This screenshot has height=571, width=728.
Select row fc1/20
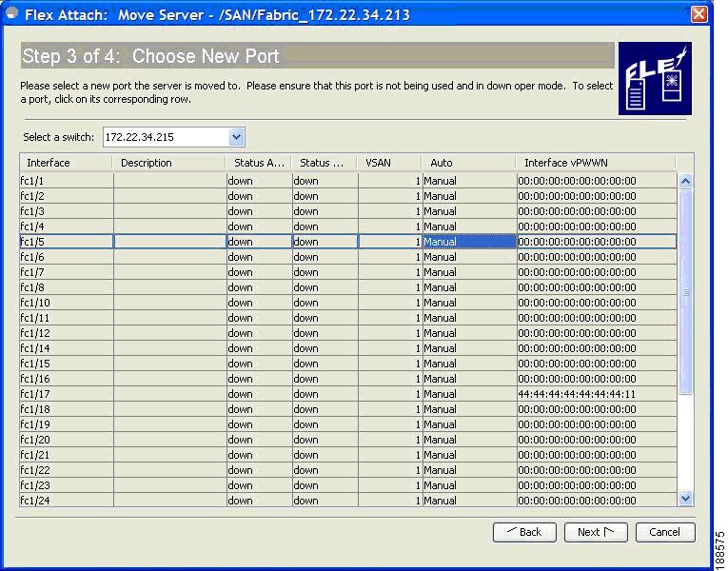point(348,440)
